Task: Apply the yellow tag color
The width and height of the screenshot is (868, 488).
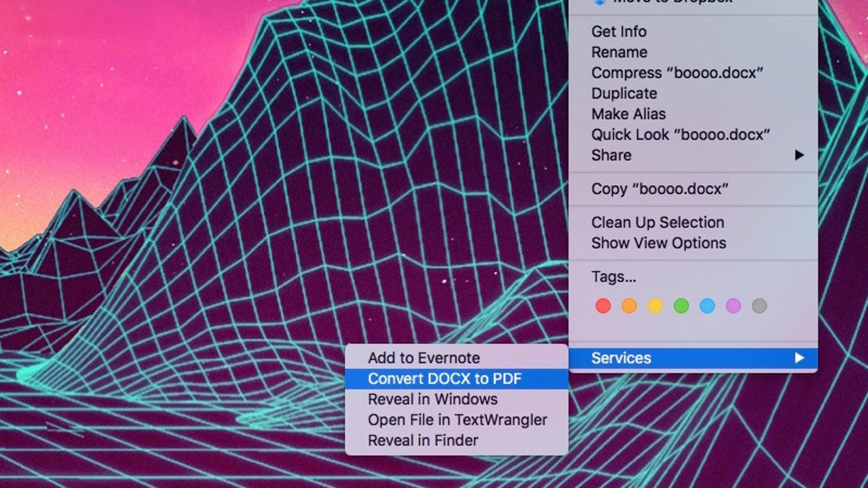Action: tap(655, 306)
